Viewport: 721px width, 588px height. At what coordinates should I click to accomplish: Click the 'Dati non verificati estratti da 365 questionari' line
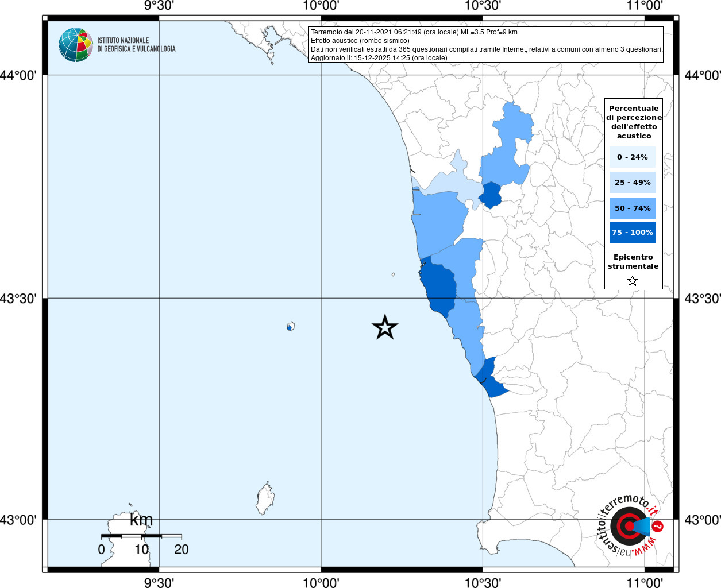point(487,49)
